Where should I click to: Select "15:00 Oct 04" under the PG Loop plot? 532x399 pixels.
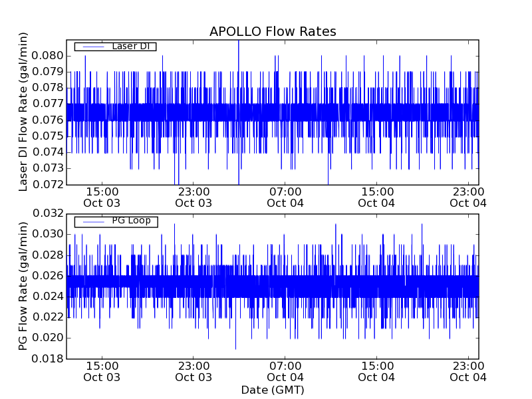click(x=376, y=372)
